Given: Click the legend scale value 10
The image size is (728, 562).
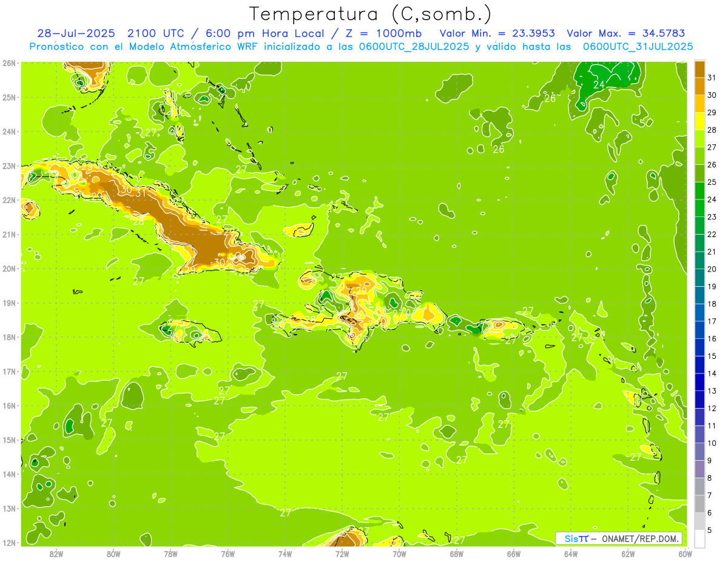Looking at the screenshot, I should coord(712,443).
